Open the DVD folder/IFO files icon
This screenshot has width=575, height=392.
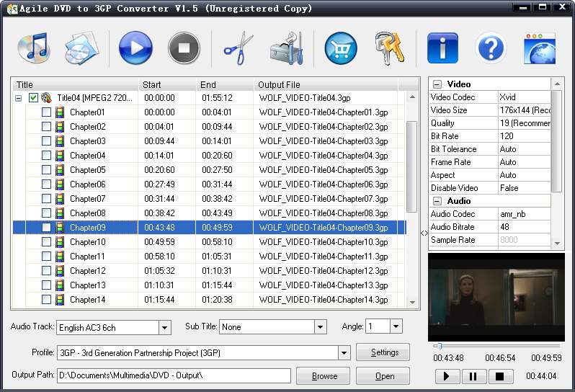coord(82,48)
